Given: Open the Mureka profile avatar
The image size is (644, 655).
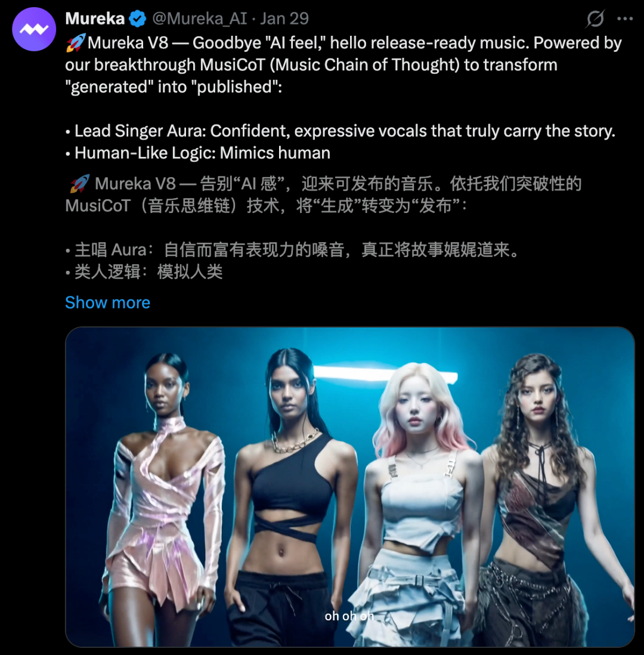Looking at the screenshot, I should click(x=34, y=29).
